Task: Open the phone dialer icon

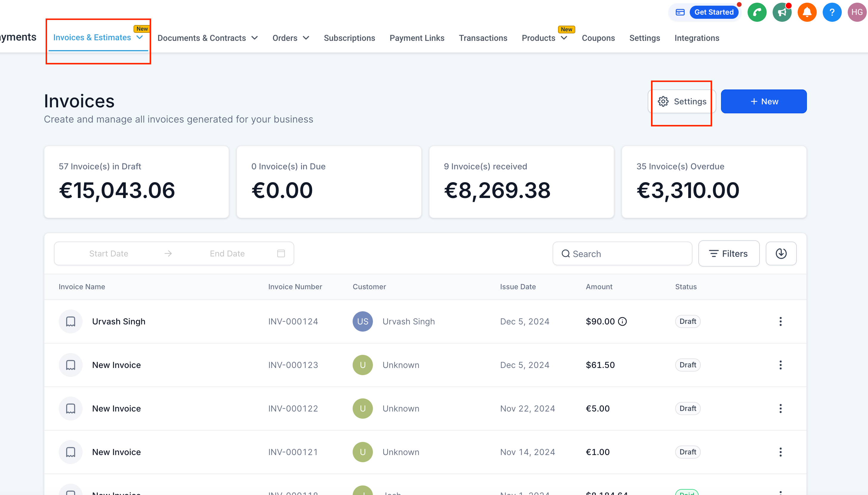Action: 757,12
